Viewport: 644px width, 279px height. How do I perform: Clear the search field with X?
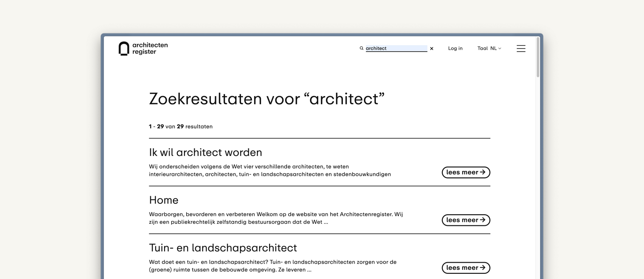(431, 48)
